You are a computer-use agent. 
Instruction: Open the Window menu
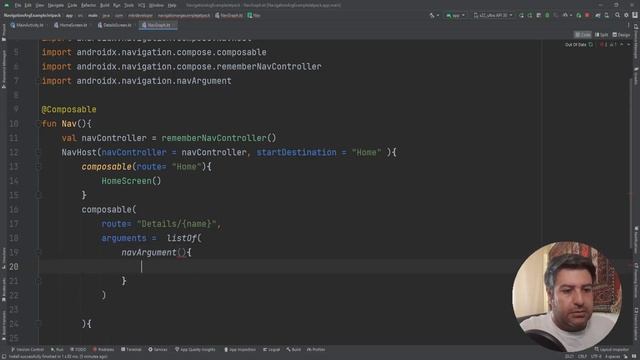coord(156,5)
